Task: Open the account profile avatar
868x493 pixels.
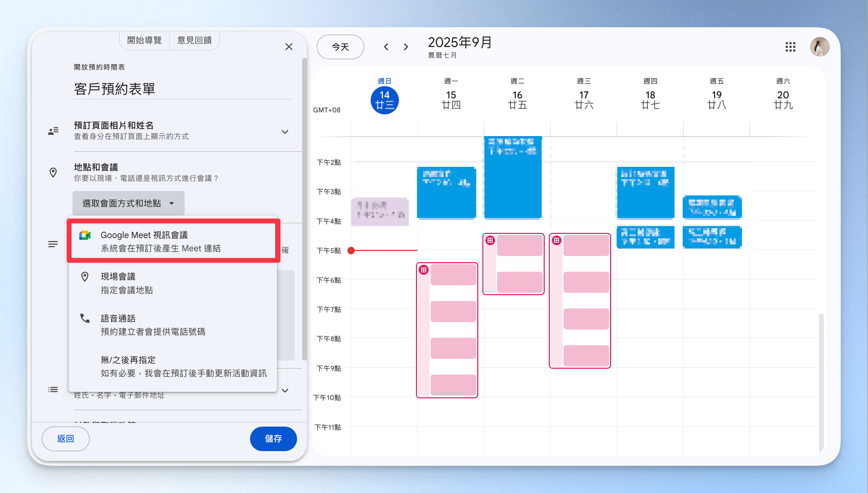Action: click(x=819, y=47)
